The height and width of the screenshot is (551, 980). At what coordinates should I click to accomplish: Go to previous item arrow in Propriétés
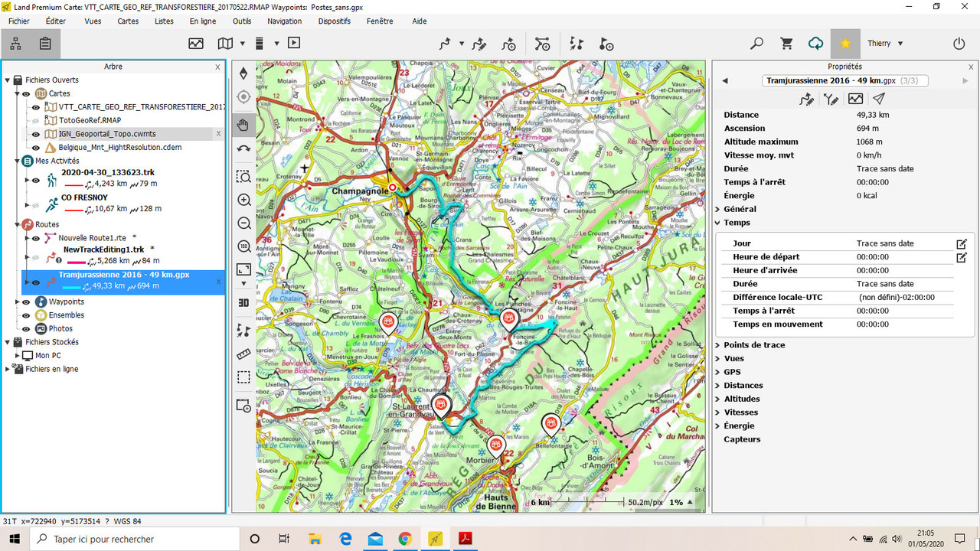coord(725,80)
